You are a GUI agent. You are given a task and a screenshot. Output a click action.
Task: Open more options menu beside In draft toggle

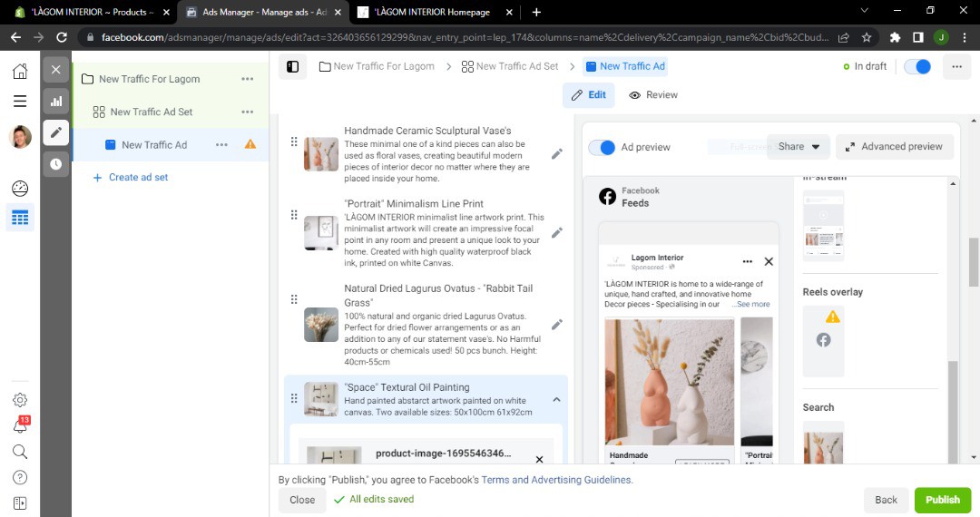click(x=957, y=67)
